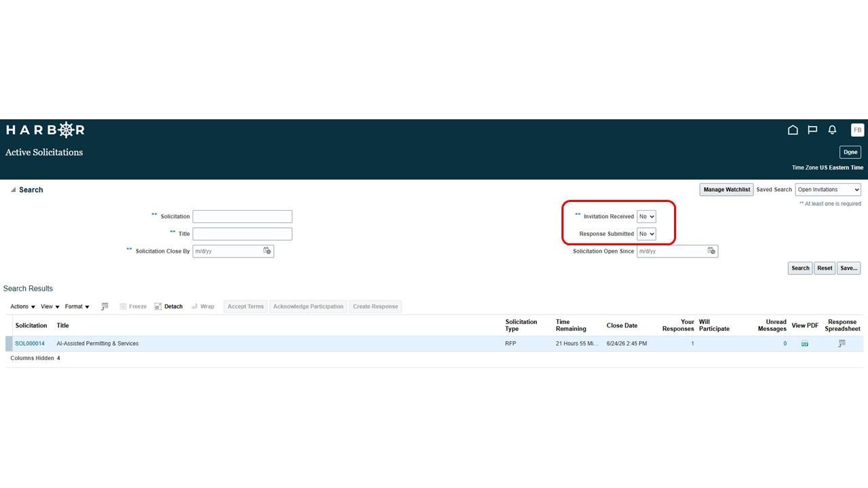This screenshot has height=488, width=868.
Task: Open the FB user avatar menu
Action: click(x=857, y=130)
